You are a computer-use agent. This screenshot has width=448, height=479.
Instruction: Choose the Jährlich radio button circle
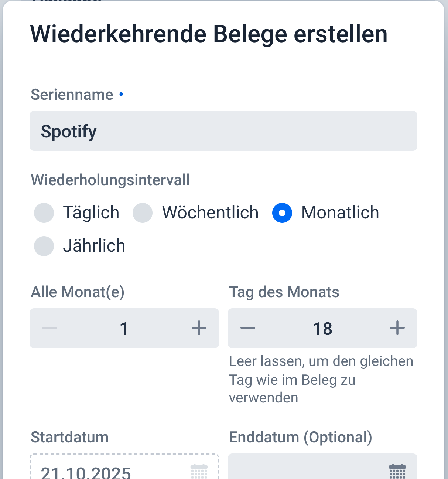point(44,246)
